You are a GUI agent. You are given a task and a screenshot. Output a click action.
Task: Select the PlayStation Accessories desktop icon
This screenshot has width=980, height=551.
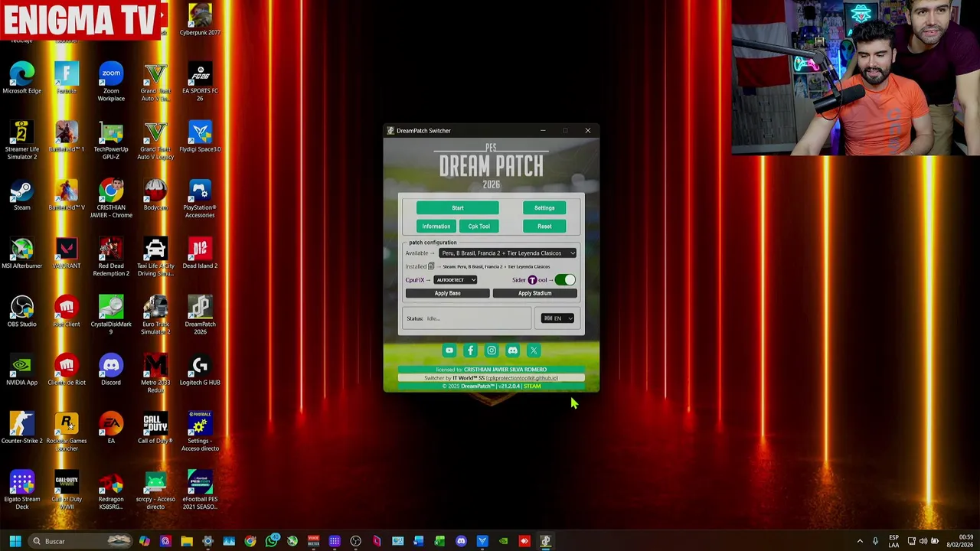[200, 197]
